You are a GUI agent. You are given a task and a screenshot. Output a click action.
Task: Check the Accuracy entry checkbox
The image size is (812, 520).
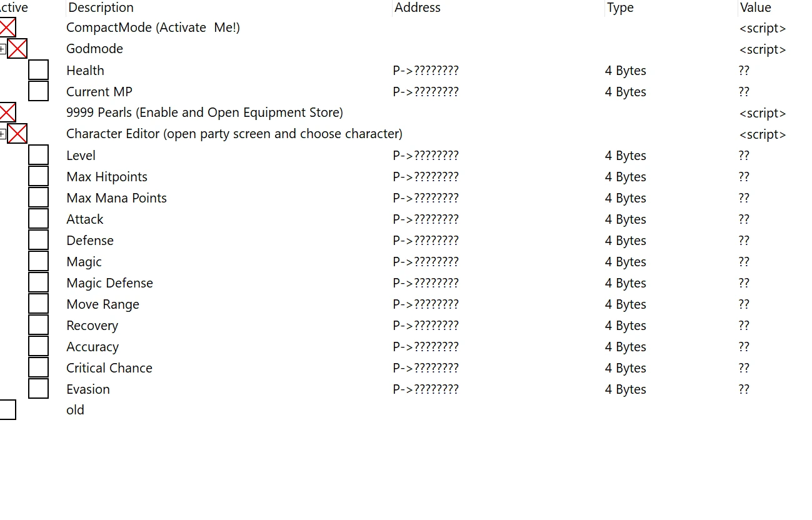[38, 346]
